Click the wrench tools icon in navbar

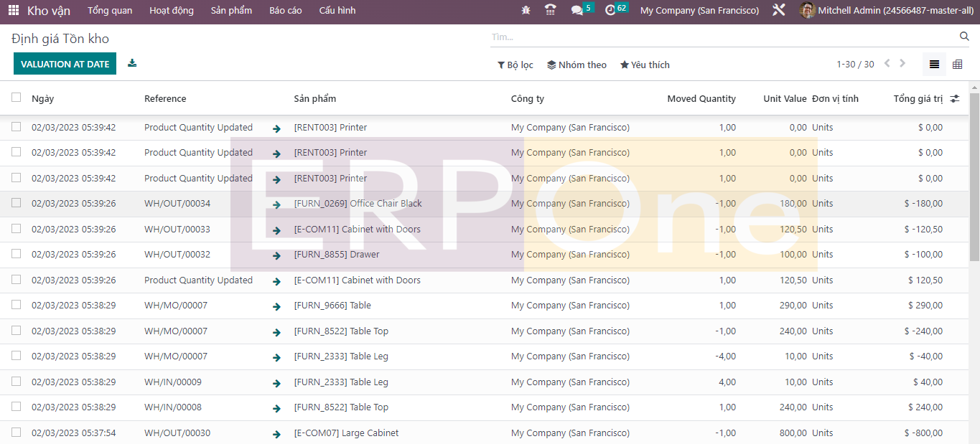(x=778, y=11)
